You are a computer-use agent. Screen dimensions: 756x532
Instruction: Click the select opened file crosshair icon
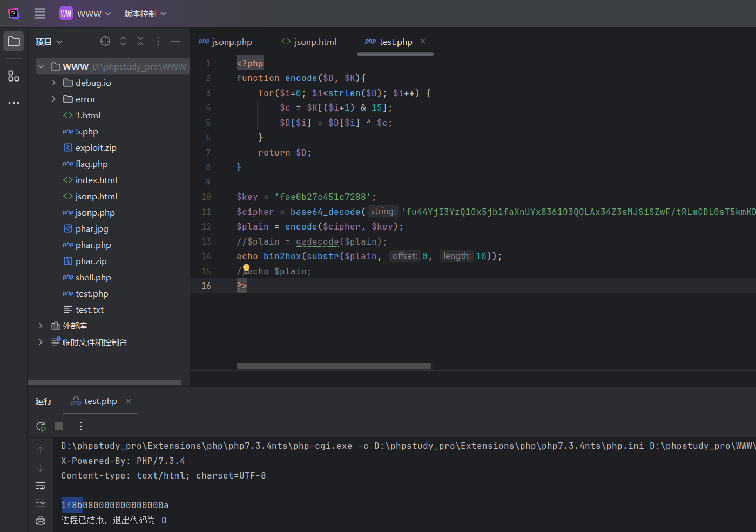pyautogui.click(x=105, y=41)
